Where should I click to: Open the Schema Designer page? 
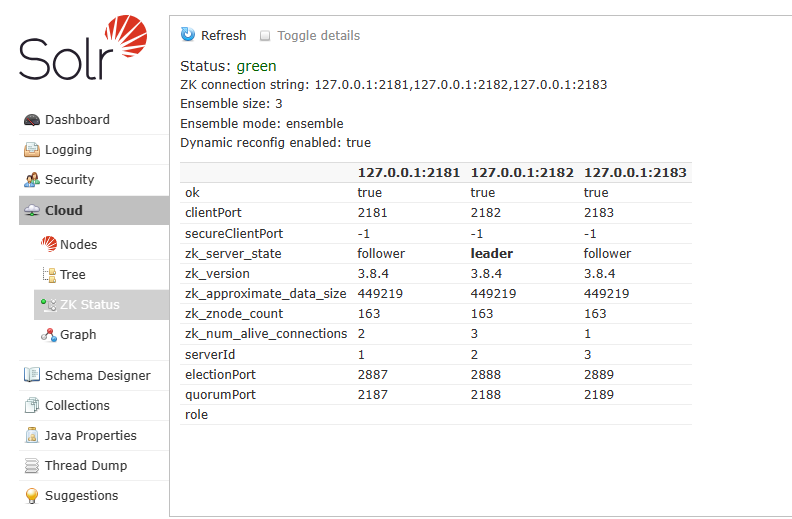[97, 376]
